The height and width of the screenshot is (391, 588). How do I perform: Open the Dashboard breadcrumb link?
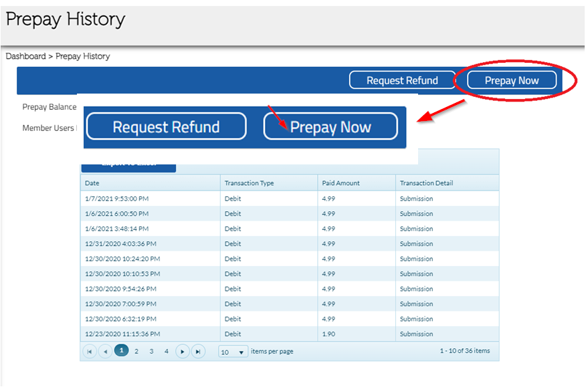(25, 56)
